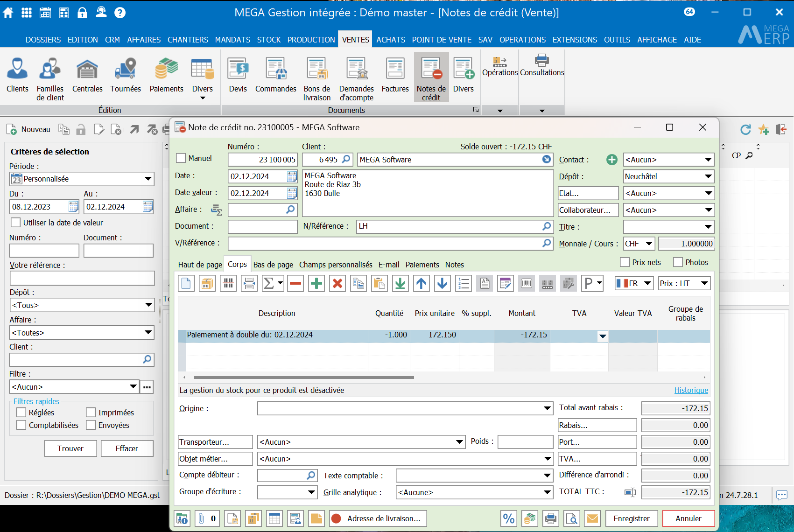
Task: Enable the Prix nets checkbox
Action: [x=625, y=262]
